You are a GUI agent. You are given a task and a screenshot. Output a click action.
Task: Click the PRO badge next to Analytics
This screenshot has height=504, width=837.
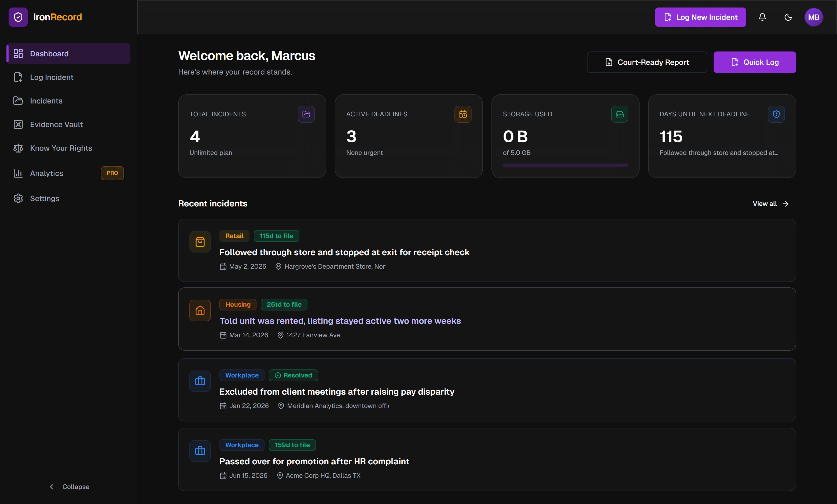112,173
